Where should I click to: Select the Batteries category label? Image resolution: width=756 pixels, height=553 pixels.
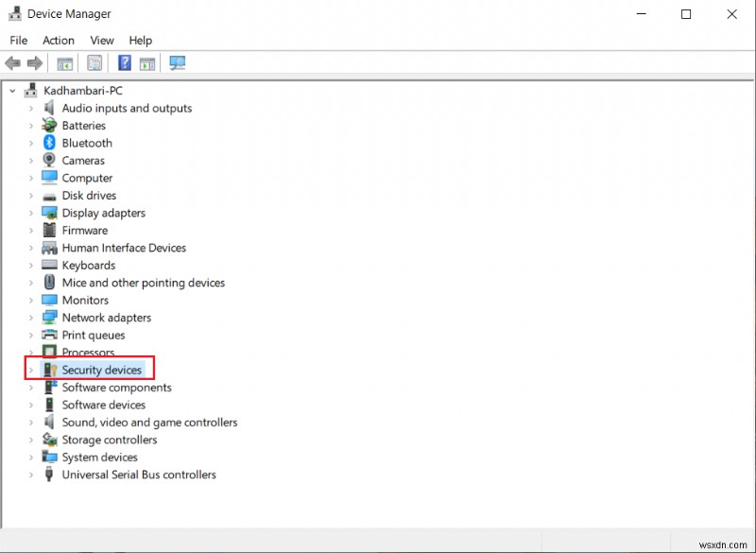84,126
